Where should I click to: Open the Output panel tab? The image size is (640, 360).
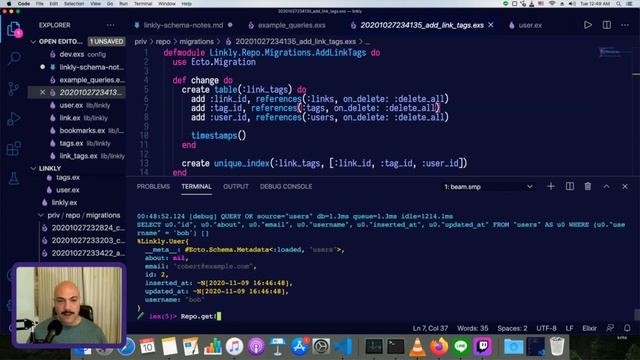point(236,187)
